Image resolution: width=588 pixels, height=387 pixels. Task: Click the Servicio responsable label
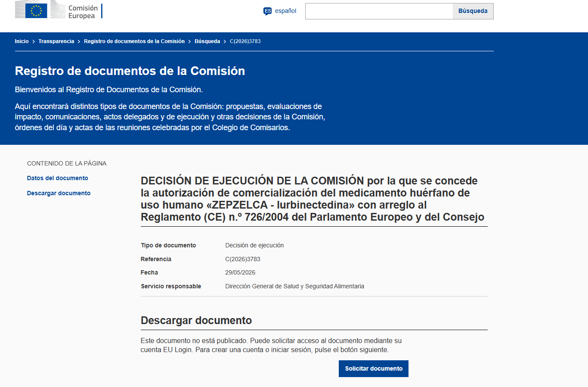tap(171, 286)
